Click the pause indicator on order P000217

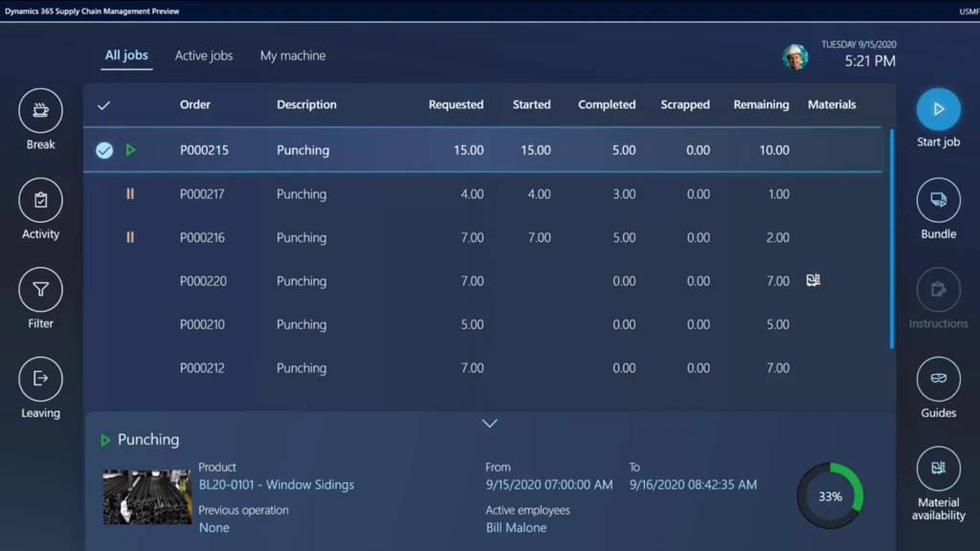tap(130, 193)
